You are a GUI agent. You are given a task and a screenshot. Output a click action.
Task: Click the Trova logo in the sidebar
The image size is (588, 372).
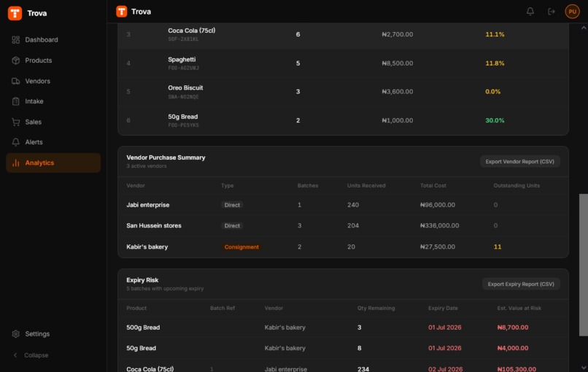point(15,13)
